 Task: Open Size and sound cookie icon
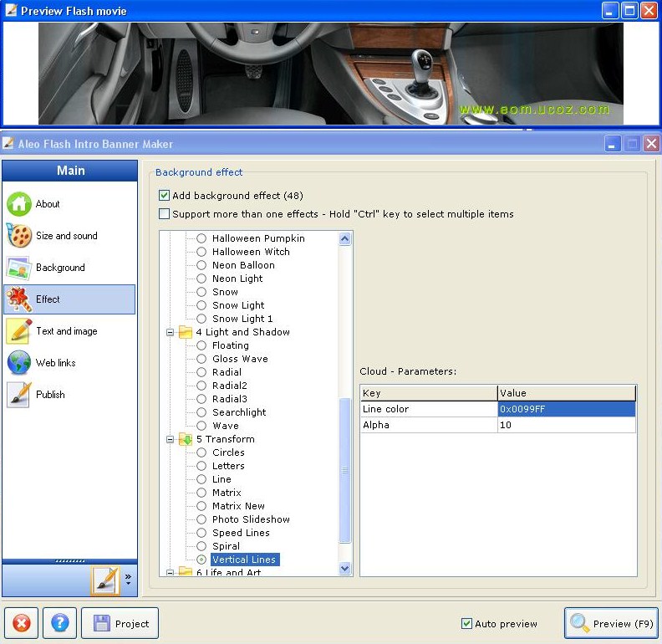click(x=18, y=236)
